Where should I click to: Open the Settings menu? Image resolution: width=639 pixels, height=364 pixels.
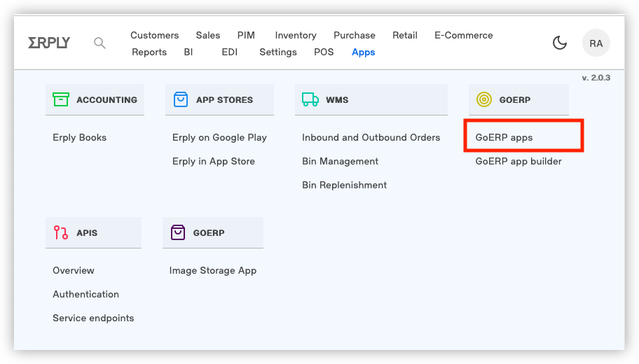point(278,52)
